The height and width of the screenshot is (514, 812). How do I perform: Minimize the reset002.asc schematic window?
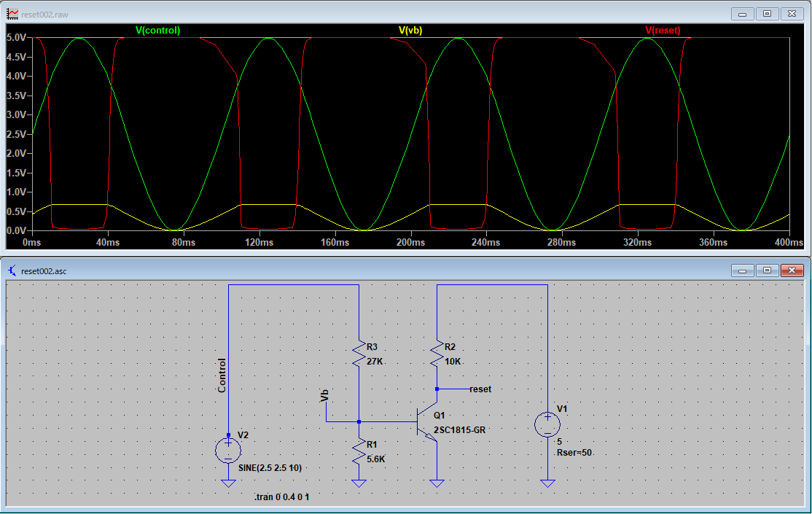click(742, 270)
